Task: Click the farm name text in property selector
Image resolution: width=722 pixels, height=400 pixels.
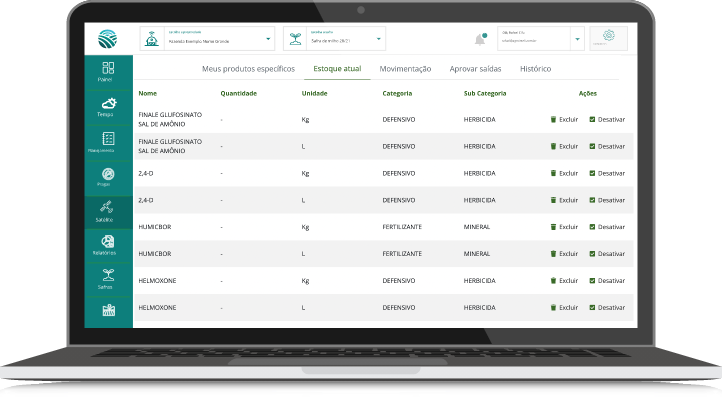Action: click(x=199, y=41)
